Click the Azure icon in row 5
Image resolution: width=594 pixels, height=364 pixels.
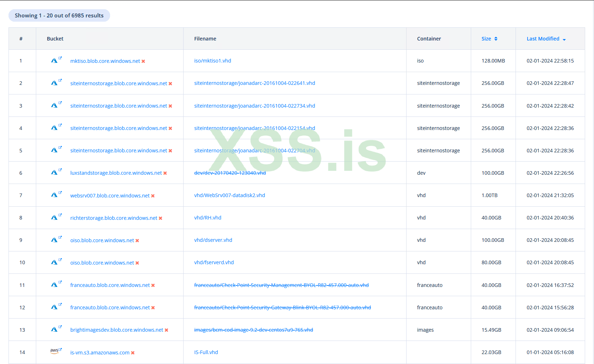point(54,150)
